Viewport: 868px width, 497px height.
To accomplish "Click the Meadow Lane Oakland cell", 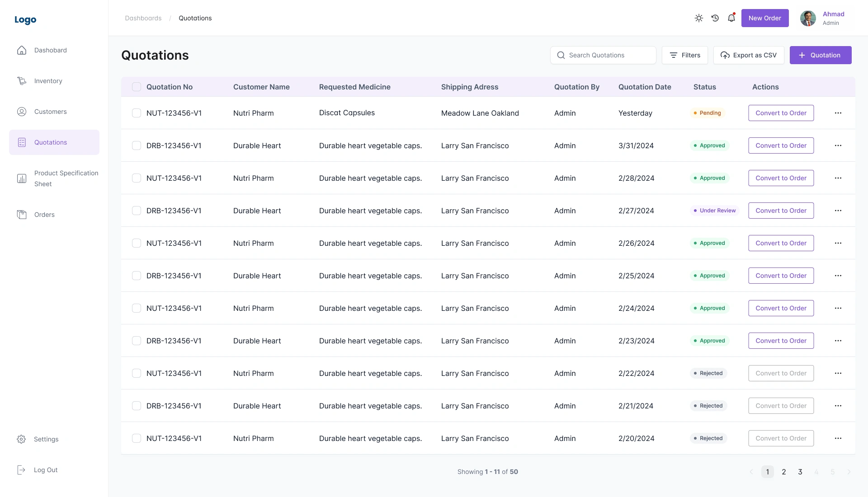I will point(480,113).
